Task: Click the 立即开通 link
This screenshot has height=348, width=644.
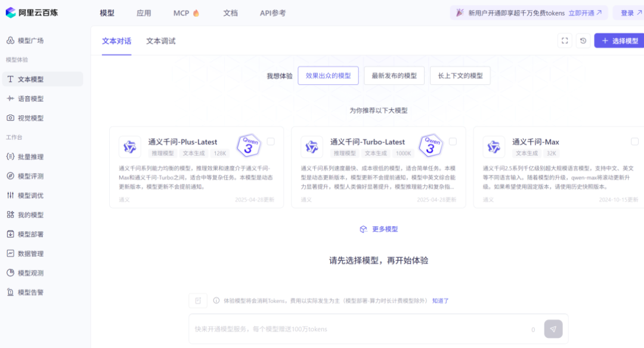Action: (x=586, y=13)
